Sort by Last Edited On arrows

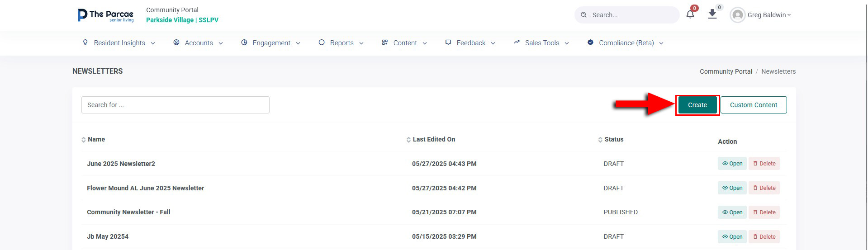click(408, 140)
